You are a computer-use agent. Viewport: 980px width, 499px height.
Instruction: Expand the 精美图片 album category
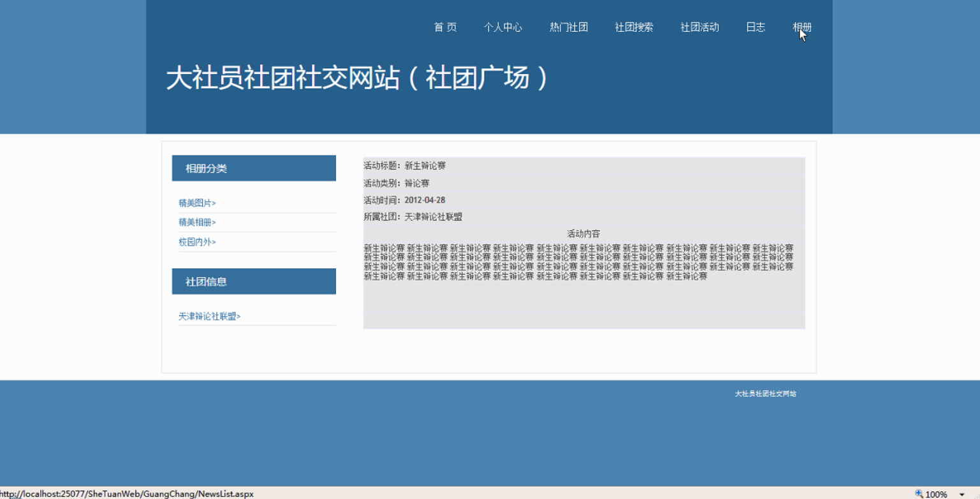(x=197, y=202)
